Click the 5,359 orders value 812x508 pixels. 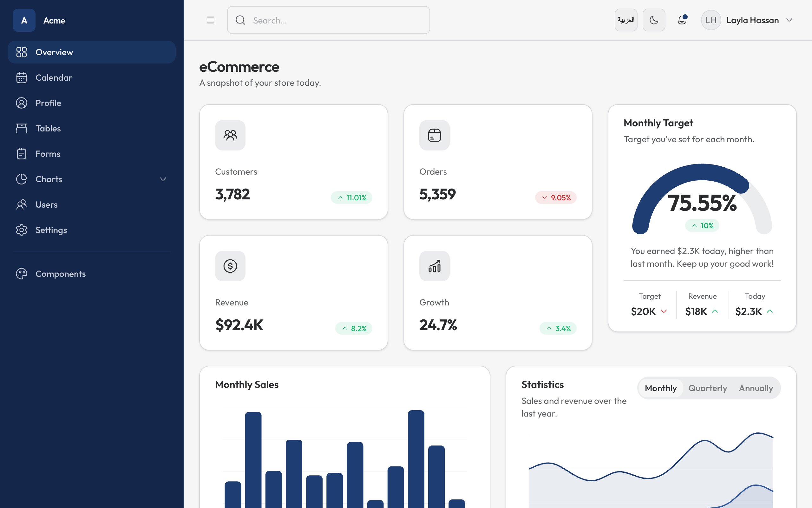tap(437, 194)
